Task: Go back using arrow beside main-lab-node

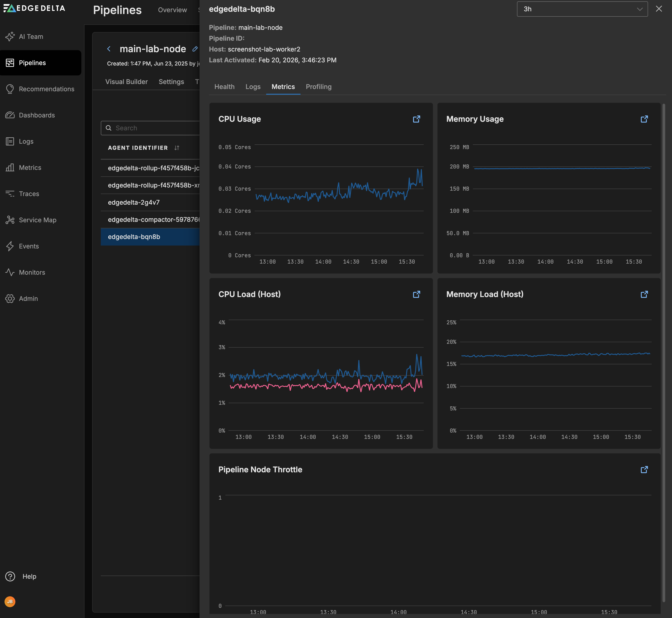Action: [109, 49]
